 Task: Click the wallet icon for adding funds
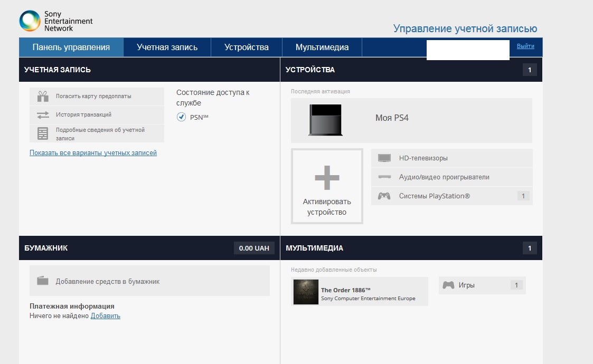[x=43, y=281]
